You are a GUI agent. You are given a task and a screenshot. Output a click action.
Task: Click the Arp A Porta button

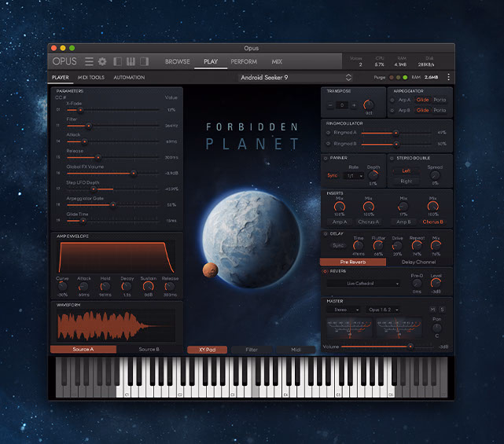pyautogui.click(x=440, y=100)
